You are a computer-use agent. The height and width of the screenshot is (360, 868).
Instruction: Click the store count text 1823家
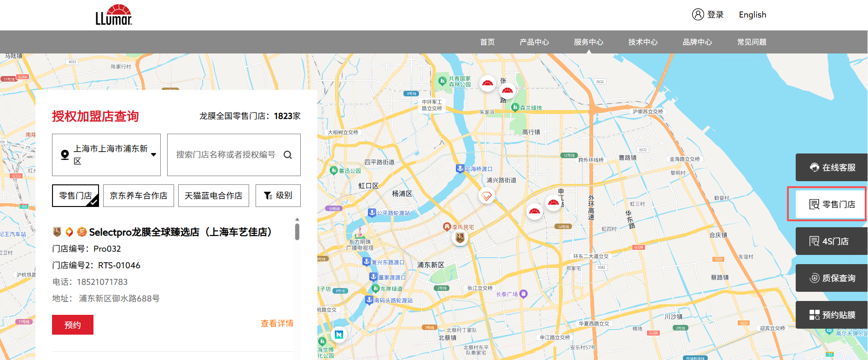(287, 116)
